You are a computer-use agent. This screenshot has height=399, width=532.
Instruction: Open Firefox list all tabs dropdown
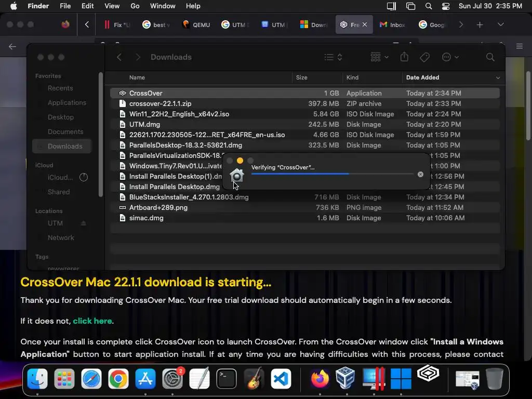pyautogui.click(x=500, y=24)
